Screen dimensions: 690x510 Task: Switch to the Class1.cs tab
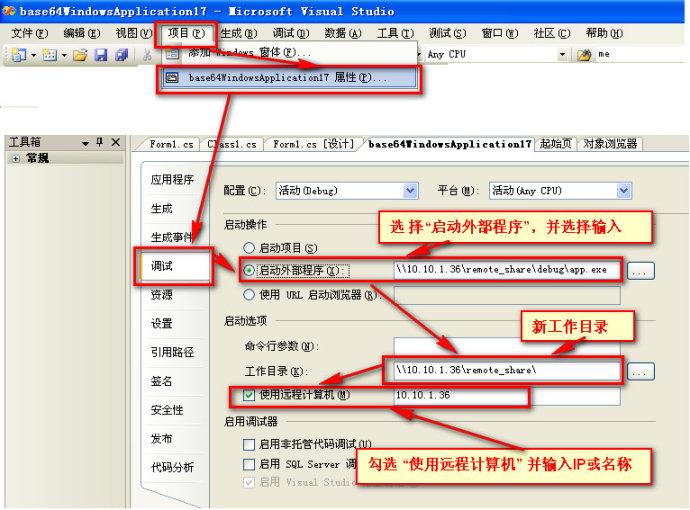(232, 144)
